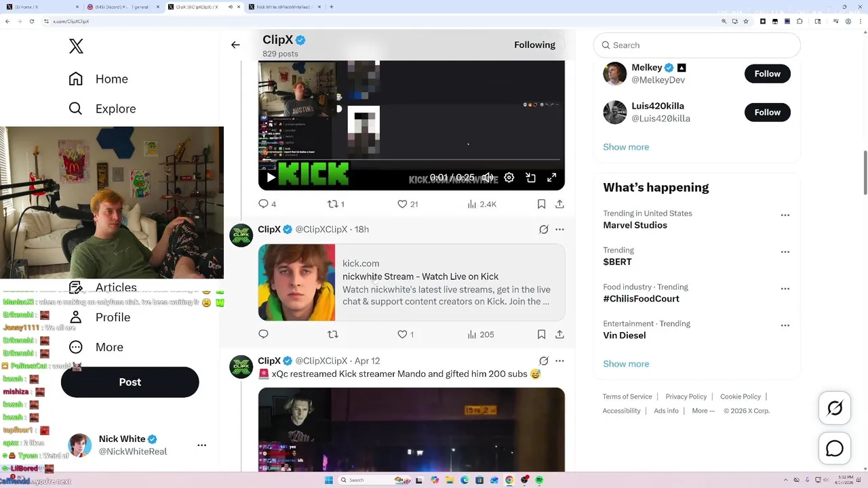Follow Luis420killa
Screen dimensions: 868x488
coord(768,113)
